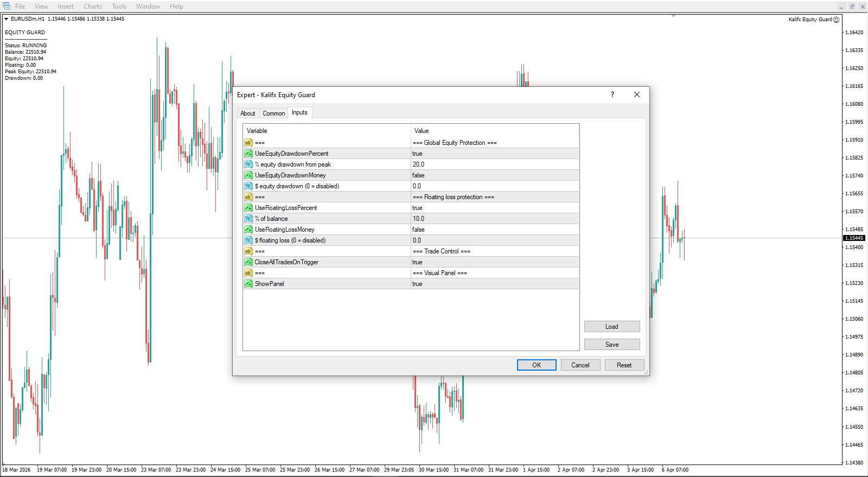Click the string icon beside Visual Panel
Image resolution: width=868 pixels, height=477 pixels.
point(248,273)
